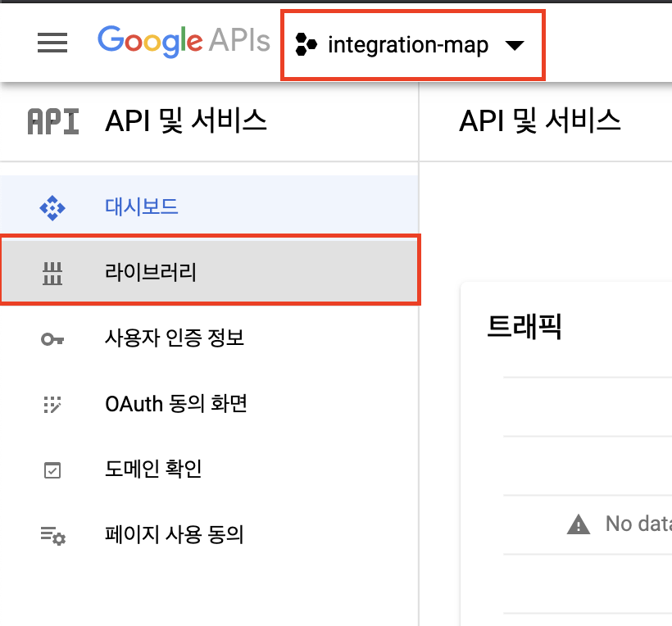Open the 도메인 확인 menu item
This screenshot has width=672, height=626.
tap(209, 469)
